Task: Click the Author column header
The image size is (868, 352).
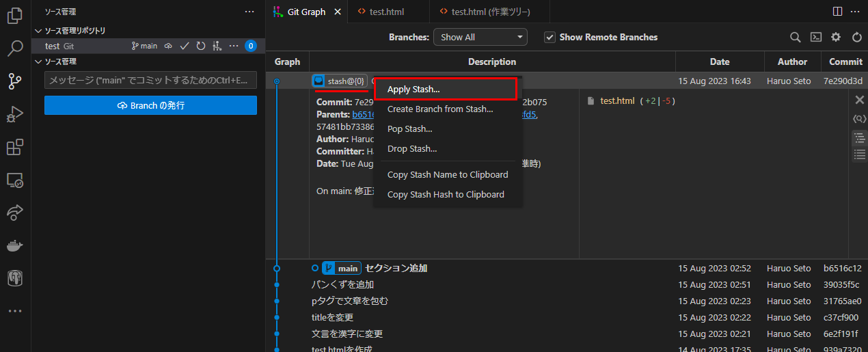Action: point(792,62)
